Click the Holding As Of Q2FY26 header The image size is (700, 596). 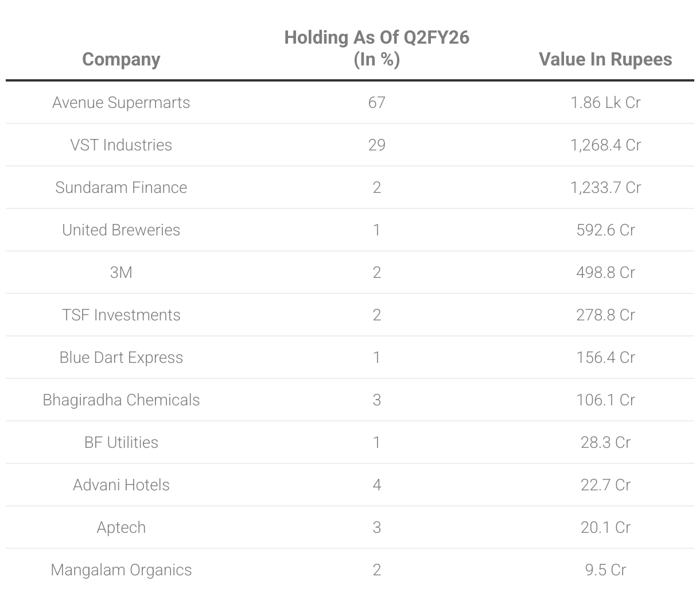376,48
